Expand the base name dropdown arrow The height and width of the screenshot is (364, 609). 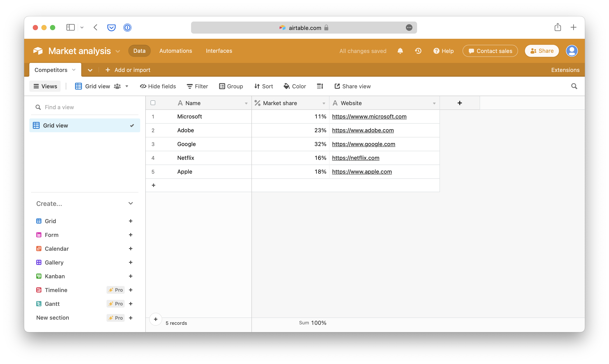[118, 51]
